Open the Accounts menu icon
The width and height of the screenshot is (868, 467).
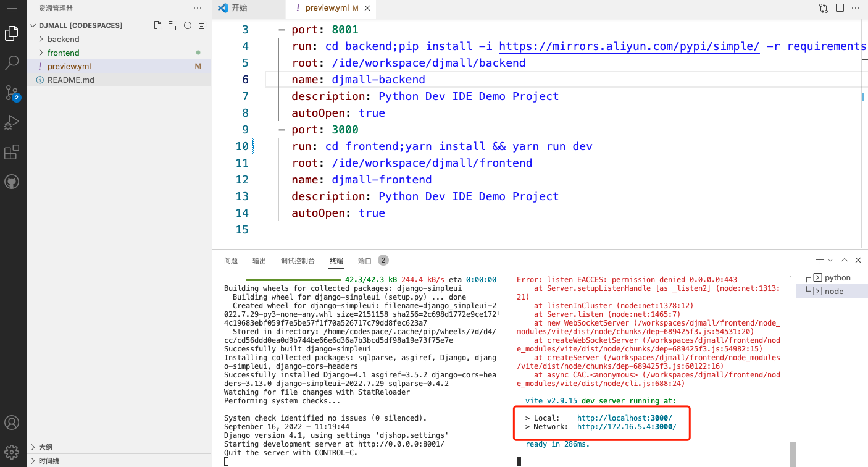click(x=11, y=423)
